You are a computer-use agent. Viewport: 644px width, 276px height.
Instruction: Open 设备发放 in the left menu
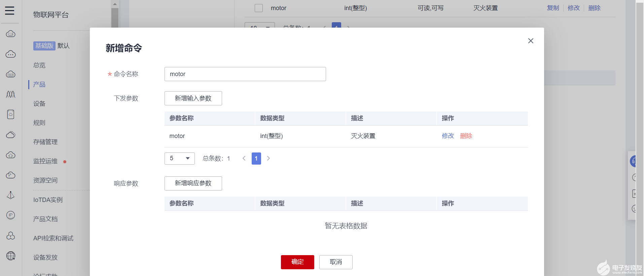point(45,257)
